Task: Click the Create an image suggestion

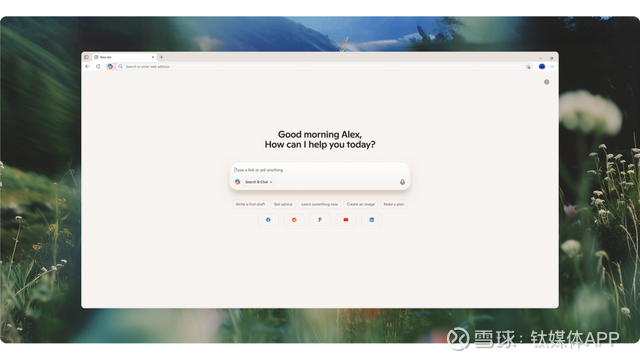Action: coord(360,204)
